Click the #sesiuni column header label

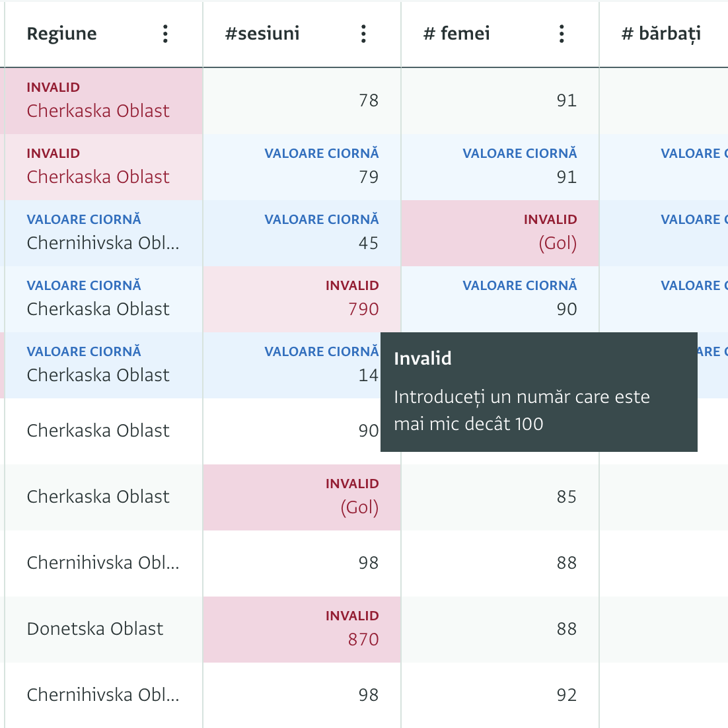coord(262,34)
